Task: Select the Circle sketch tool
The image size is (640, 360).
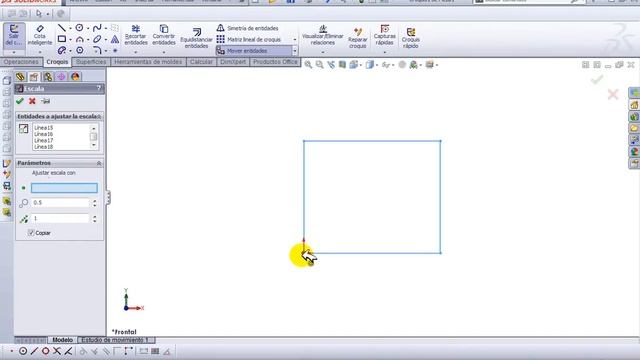Action: click(x=79, y=28)
